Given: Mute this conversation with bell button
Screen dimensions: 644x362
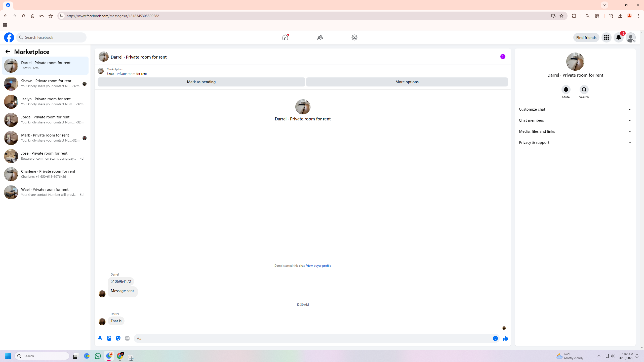Looking at the screenshot, I should tap(566, 89).
